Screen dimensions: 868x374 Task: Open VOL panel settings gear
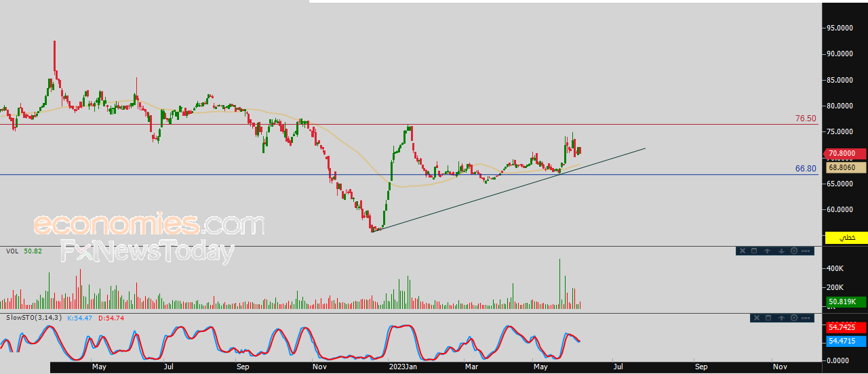tap(794, 251)
